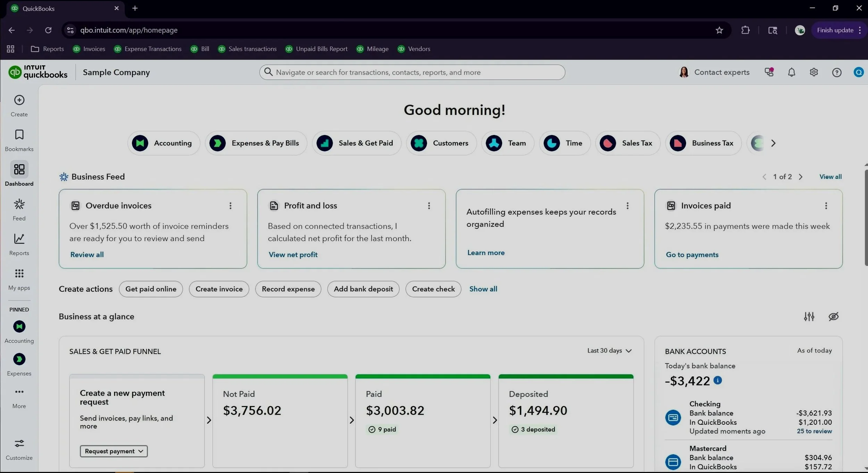
Task: Open the Time shortcut pill
Action: (565, 143)
